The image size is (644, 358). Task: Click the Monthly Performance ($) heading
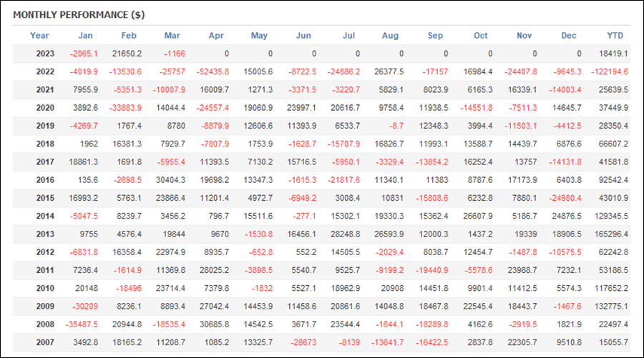click(x=79, y=15)
